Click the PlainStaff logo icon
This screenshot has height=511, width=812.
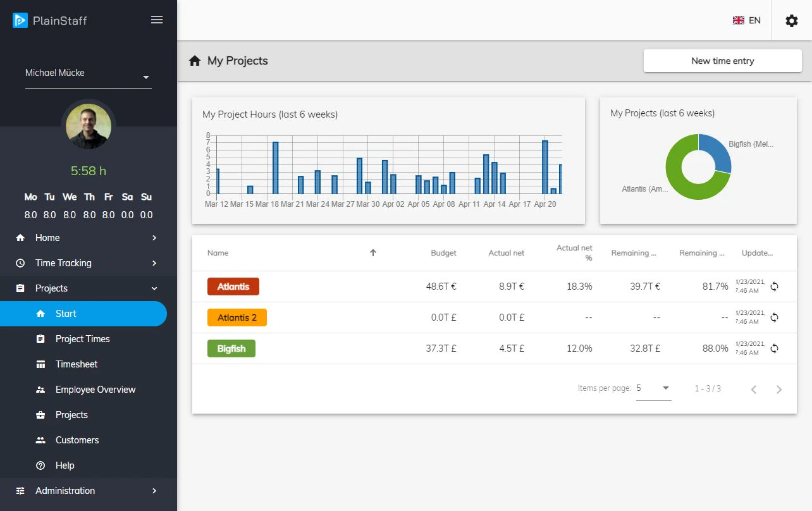pyautogui.click(x=20, y=20)
